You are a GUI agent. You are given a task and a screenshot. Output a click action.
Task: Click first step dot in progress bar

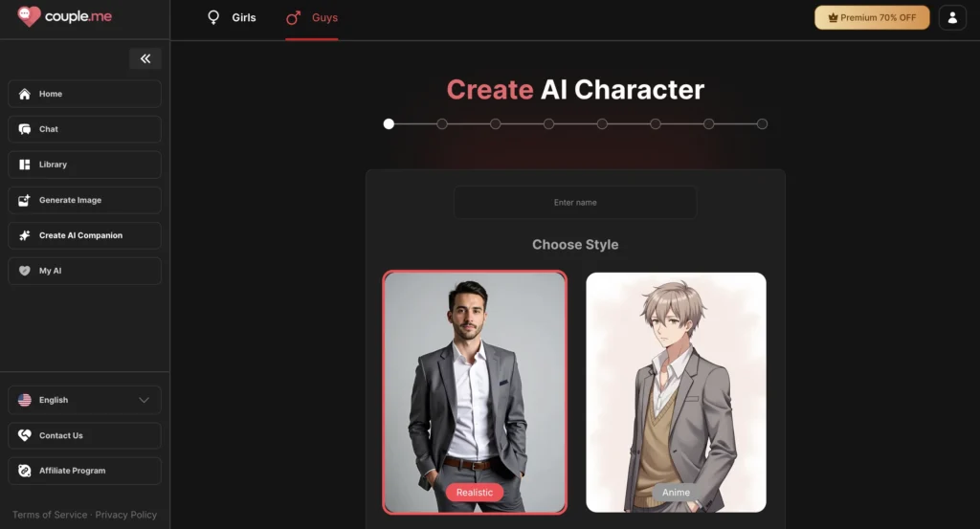point(389,123)
